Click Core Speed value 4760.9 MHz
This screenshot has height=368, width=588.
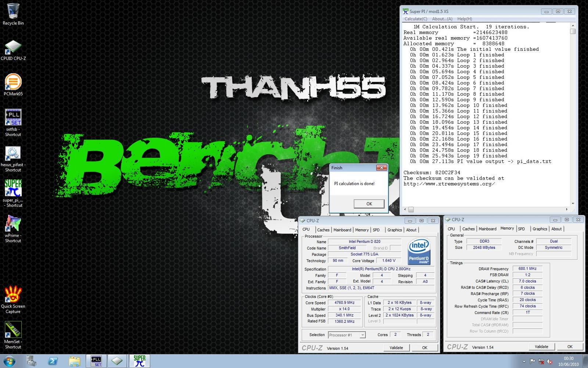[344, 303]
